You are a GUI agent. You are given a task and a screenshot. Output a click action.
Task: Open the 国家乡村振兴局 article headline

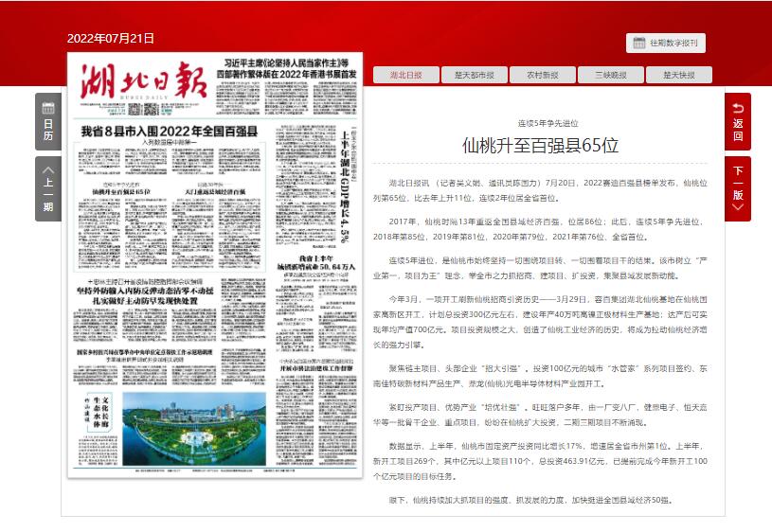point(145,352)
